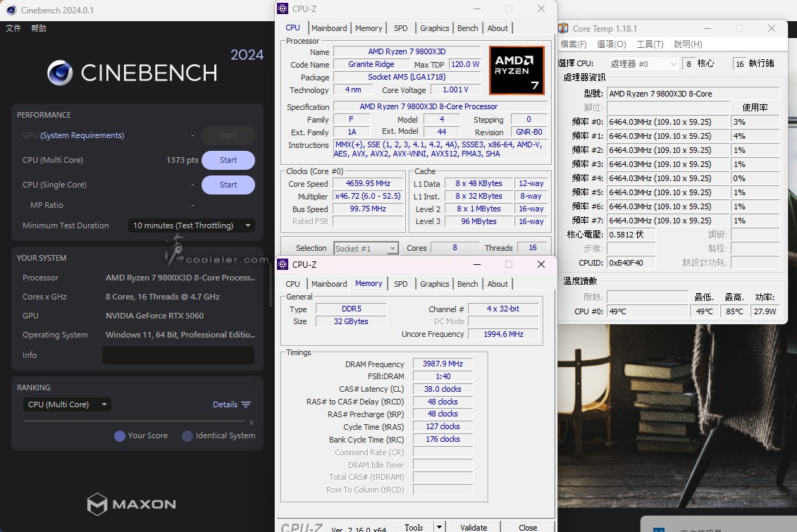Open About tab in lower CPU-Z window
The width and height of the screenshot is (797, 532).
[x=498, y=284]
